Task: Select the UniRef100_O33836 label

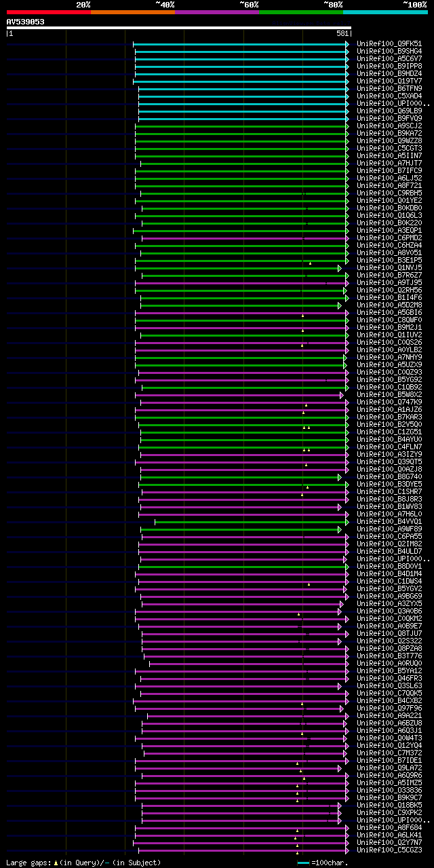Action: coord(389,790)
